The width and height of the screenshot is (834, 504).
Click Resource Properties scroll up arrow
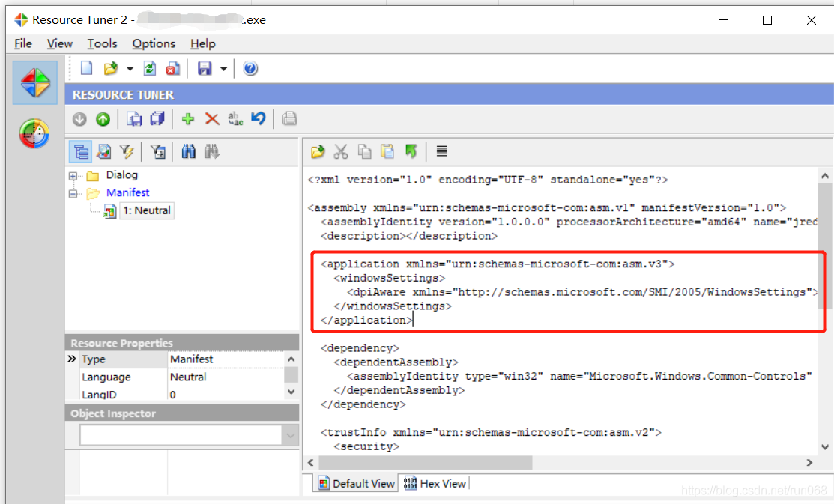[x=291, y=359]
